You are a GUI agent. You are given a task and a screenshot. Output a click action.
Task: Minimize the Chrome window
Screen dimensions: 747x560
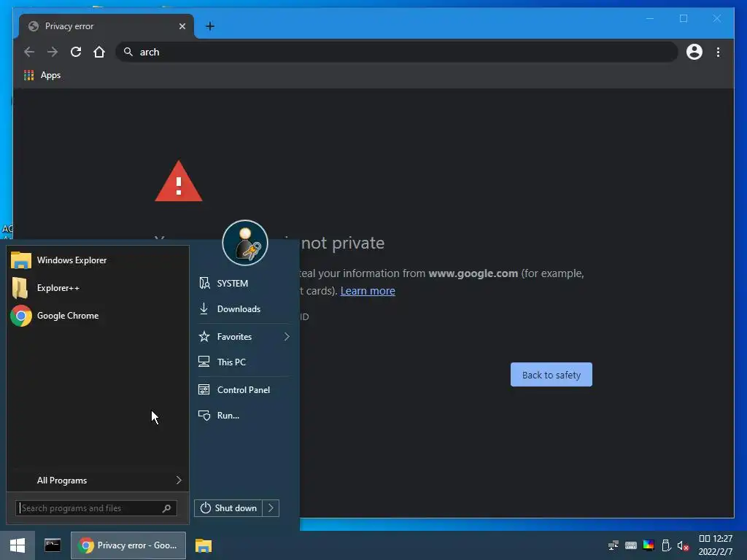pos(650,18)
